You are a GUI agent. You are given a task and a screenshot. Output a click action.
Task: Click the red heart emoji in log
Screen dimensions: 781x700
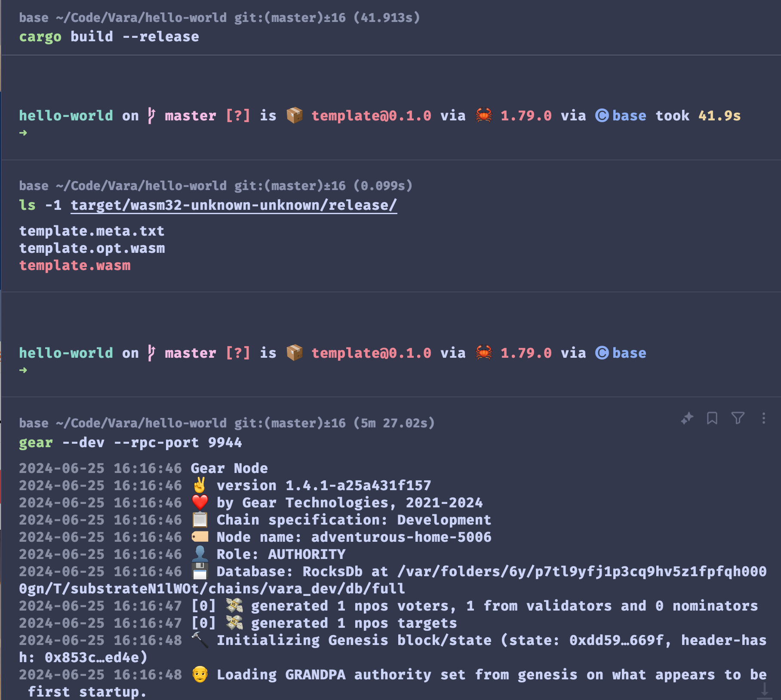200,502
